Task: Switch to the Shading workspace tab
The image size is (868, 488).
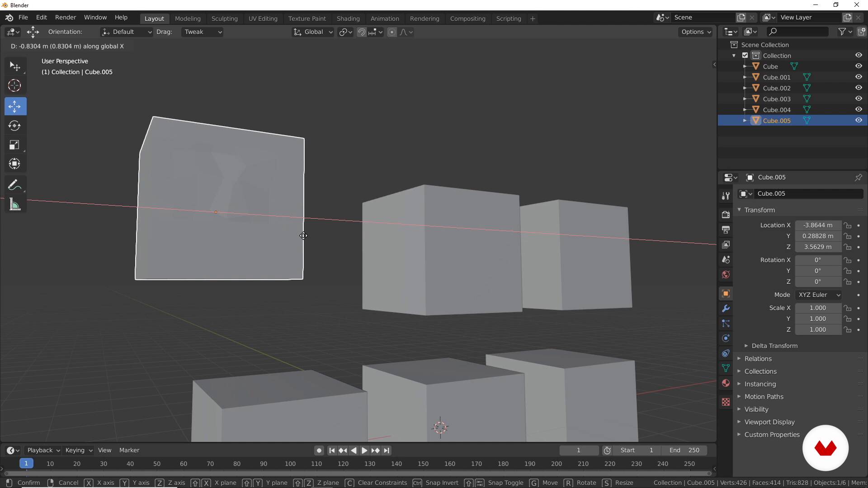Action: point(348,19)
